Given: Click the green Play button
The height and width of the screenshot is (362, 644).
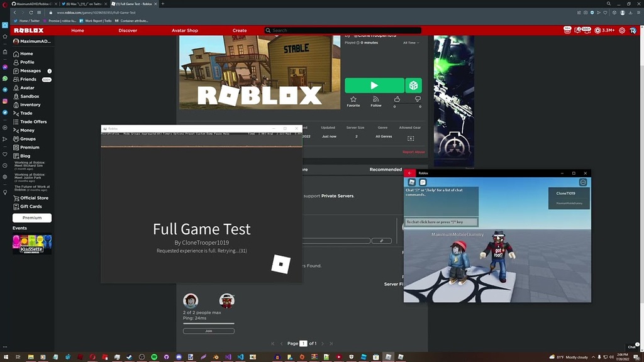Looking at the screenshot, I should (x=374, y=85).
